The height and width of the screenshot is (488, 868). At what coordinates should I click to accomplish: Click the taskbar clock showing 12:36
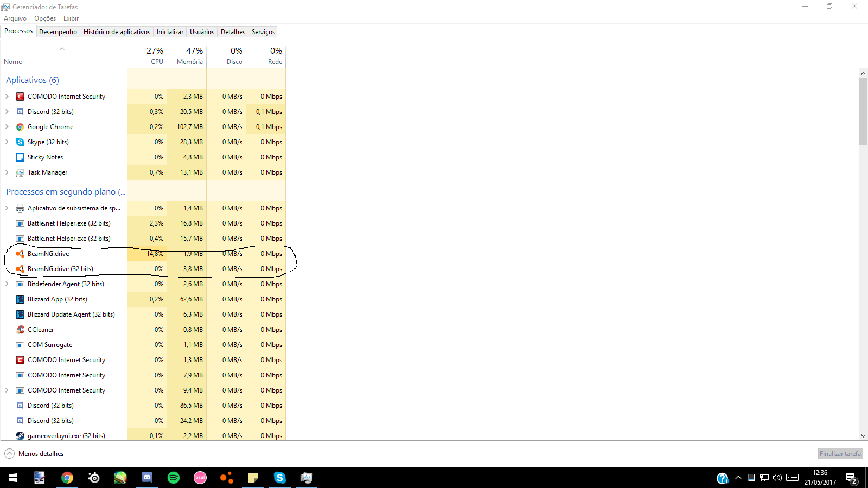tap(820, 478)
